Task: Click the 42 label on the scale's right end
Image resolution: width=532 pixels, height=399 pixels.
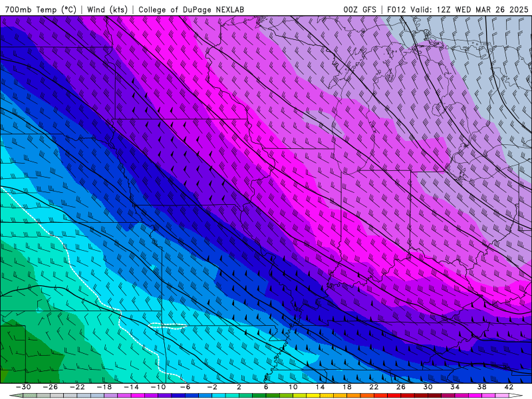Action: (509, 387)
